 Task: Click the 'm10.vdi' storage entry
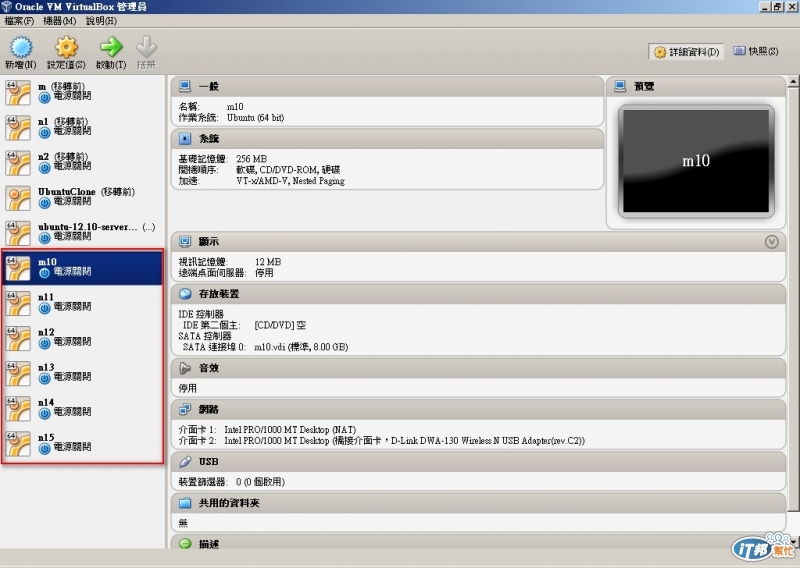pyautogui.click(x=301, y=347)
